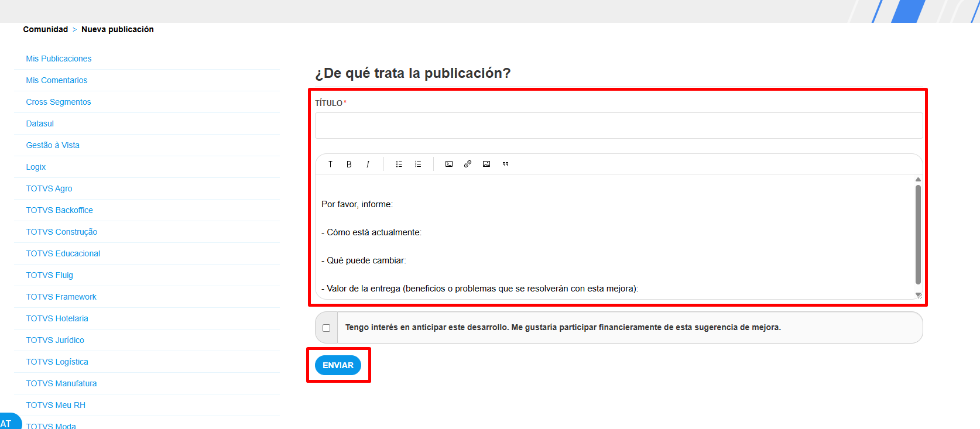The width and height of the screenshot is (980, 429).
Task: Open the TOTVS Fluig topic
Action: tap(50, 275)
